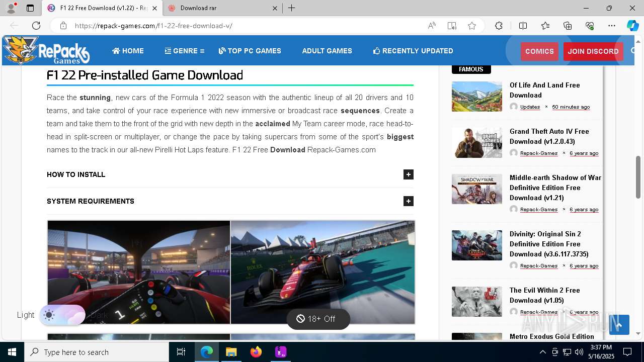644x362 pixels.
Task: Click the Windows taskbar search box
Action: click(97, 352)
